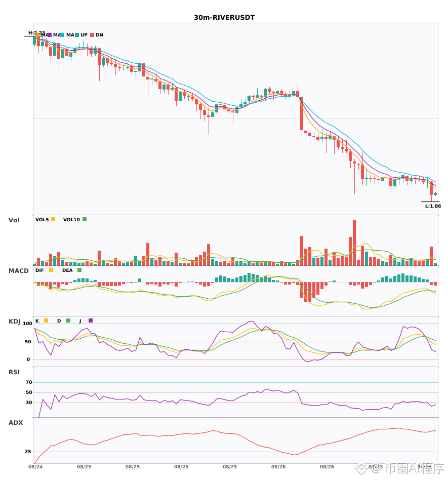Viewport: 448px width, 481px height.
Task: Select the MACD panel label
Action: point(18,270)
